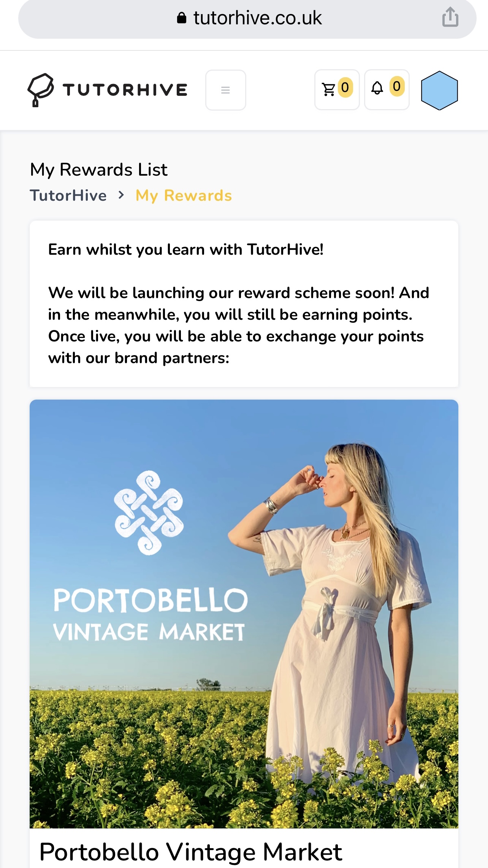Image resolution: width=488 pixels, height=868 pixels.
Task: Click the reward scheme launch description text
Action: pyautogui.click(x=239, y=325)
